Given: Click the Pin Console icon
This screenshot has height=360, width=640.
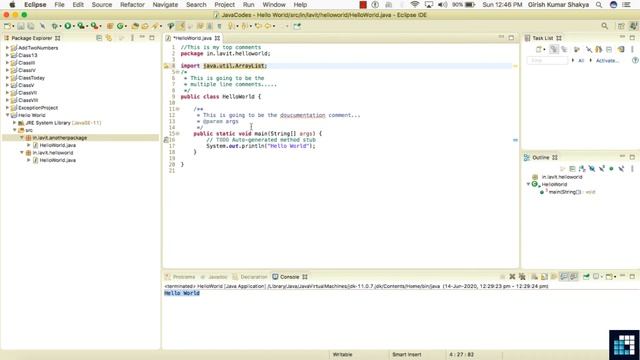Looking at the screenshot, I should [586, 277].
